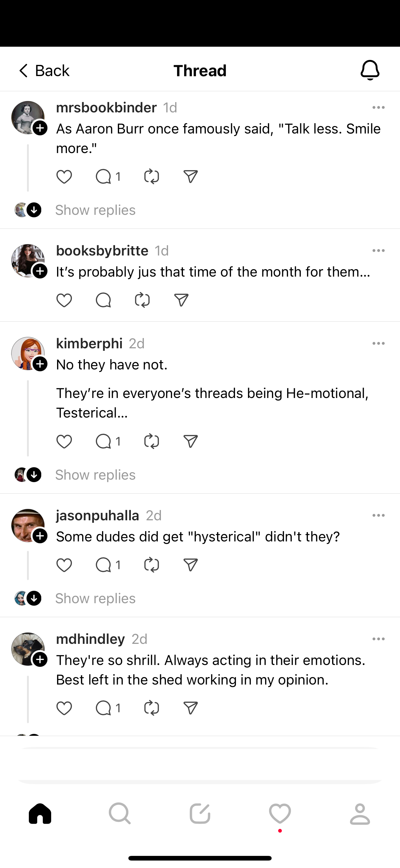Screen dimensions: 400x868
Task: Show replies under jasonpuhalla's post
Action: (x=95, y=599)
